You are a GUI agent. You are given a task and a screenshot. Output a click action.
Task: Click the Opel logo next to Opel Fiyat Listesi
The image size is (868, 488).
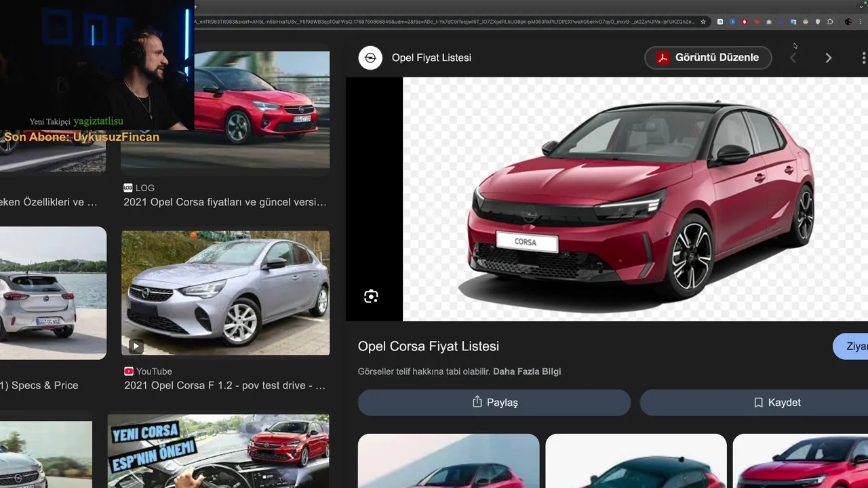[370, 58]
